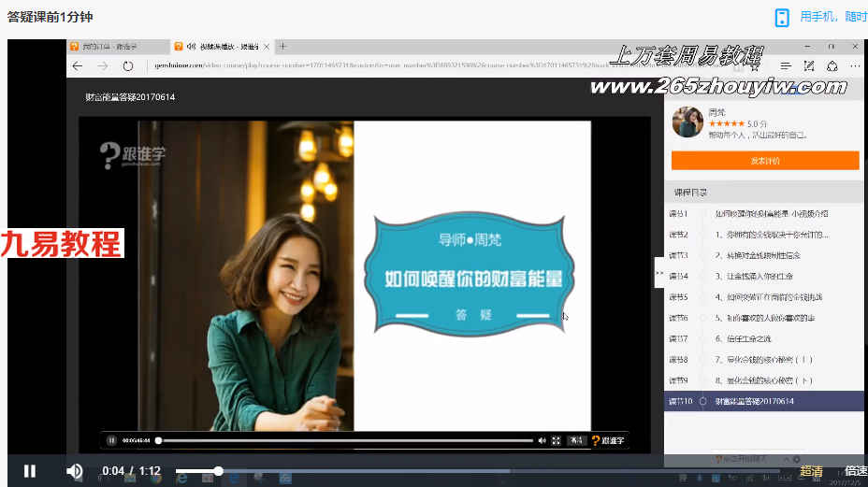
Task: Open lesson 课节6 in the catalog
Action: point(764,318)
